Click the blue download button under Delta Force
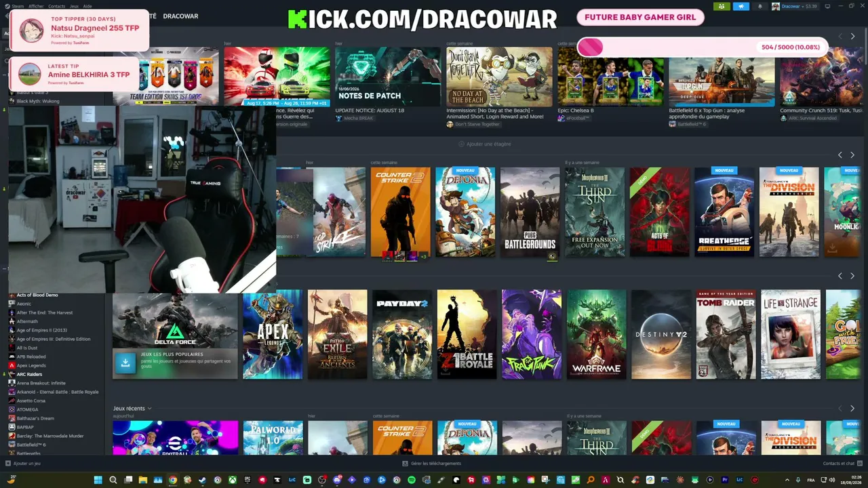This screenshot has width=868, height=488. 125,363
